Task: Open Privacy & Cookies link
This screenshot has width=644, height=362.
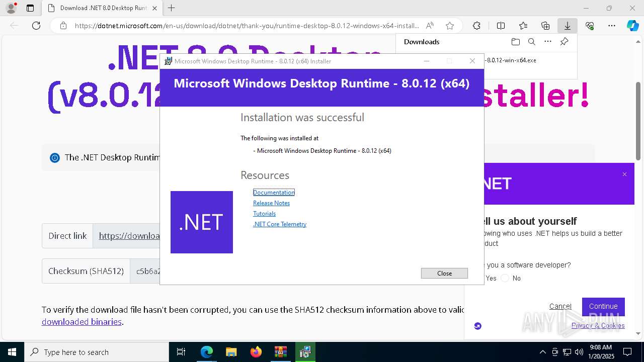Action: (x=598, y=325)
